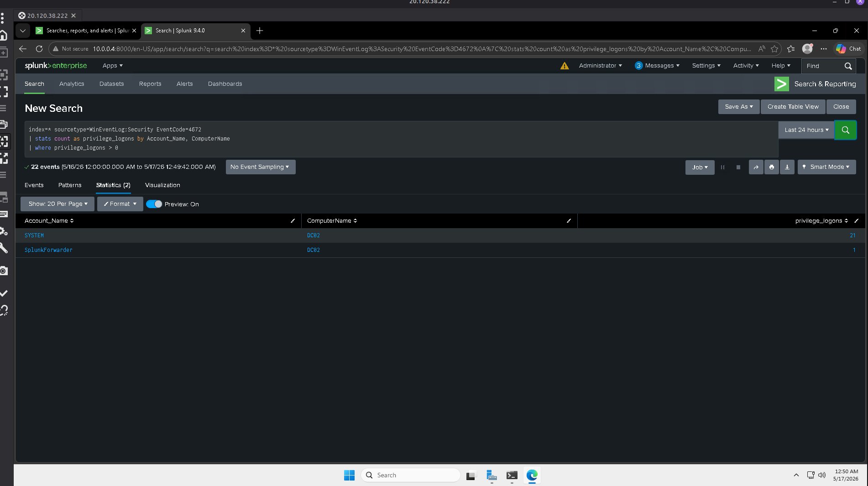Viewport: 868px width, 486px height.
Task: Switch to the Searches, reports, and alerts browser tab
Action: tap(87, 31)
